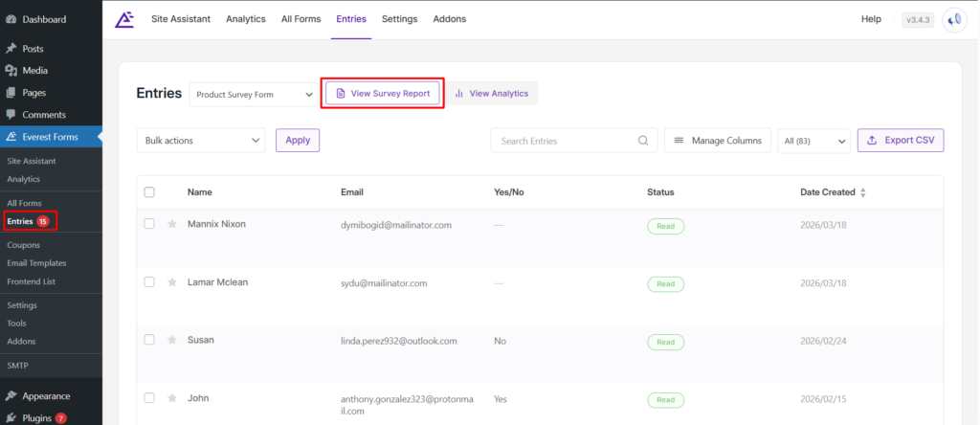The height and width of the screenshot is (425, 980).
Task: Go to the Addons tab
Action: 450,19
